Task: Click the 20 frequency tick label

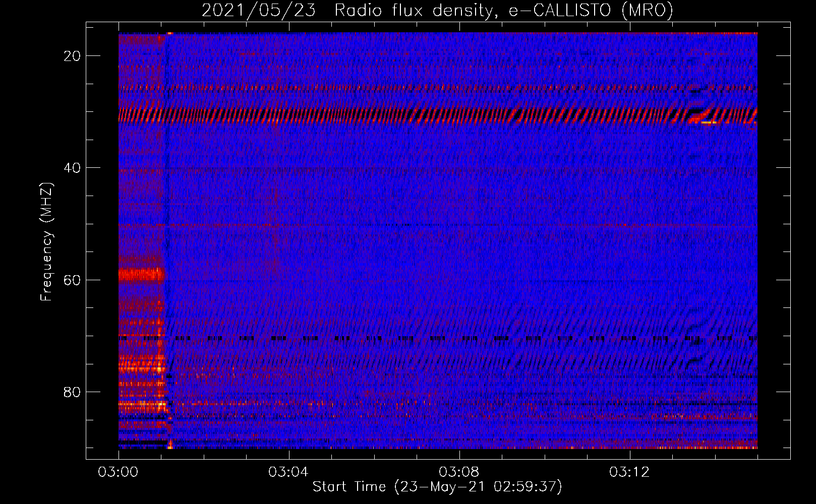Action: [x=72, y=56]
